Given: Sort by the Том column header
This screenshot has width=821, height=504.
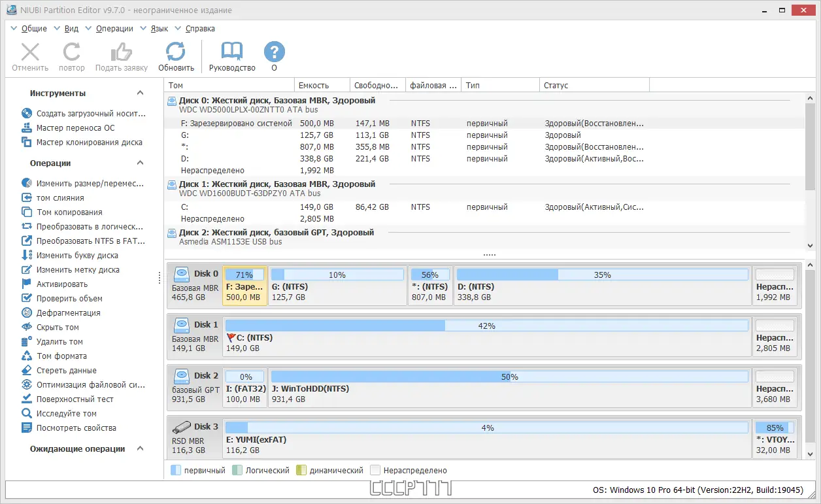Looking at the screenshot, I should [229, 85].
